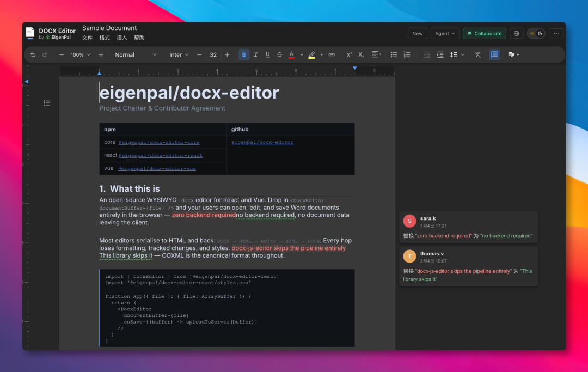Open the text alignment dropdown
Viewport: 588px width, 372px height.
point(377,55)
